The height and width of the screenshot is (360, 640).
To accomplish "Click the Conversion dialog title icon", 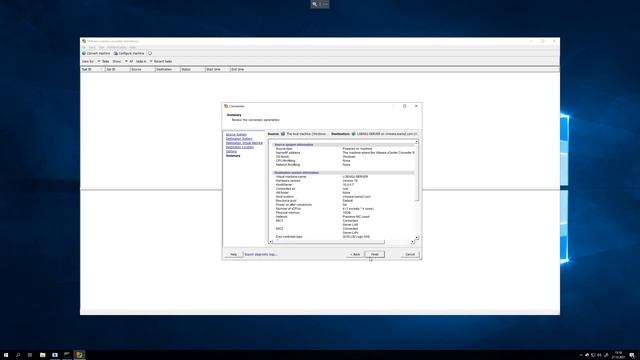I will [226, 106].
